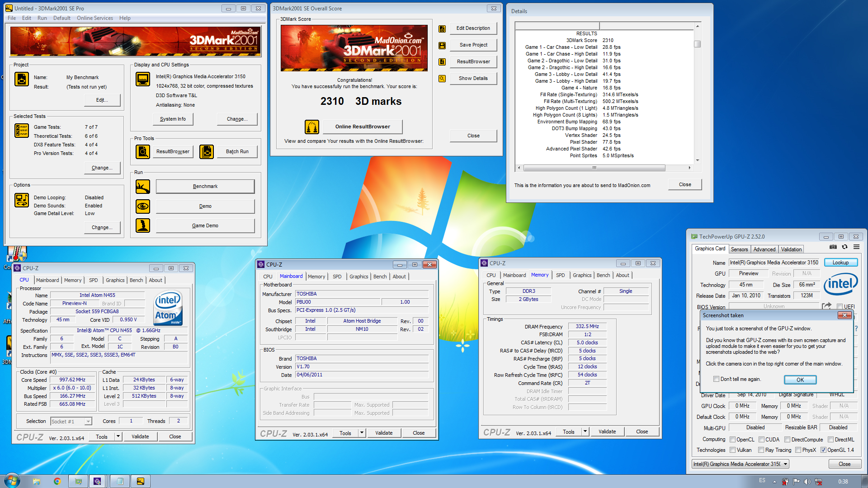868x488 pixels.
Task: Click the Details vertical scrollbar down arrow
Action: click(x=698, y=160)
